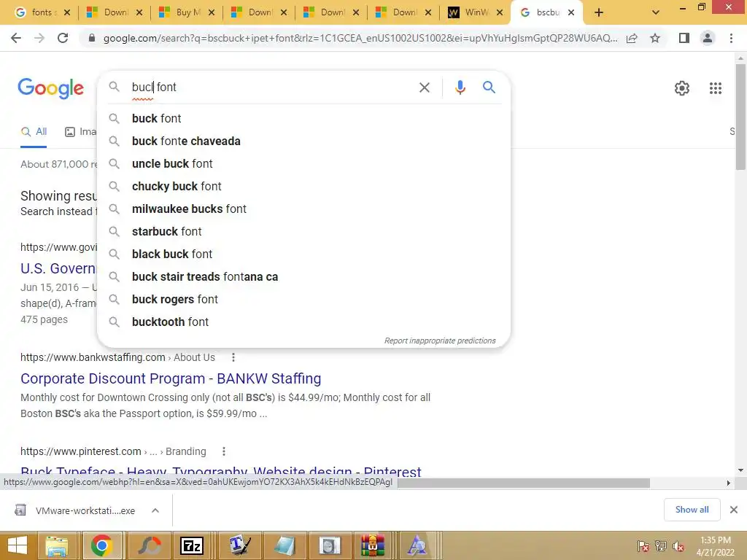Start voice search with the microphone
Viewport: 747px width, 560px height.
460,87
